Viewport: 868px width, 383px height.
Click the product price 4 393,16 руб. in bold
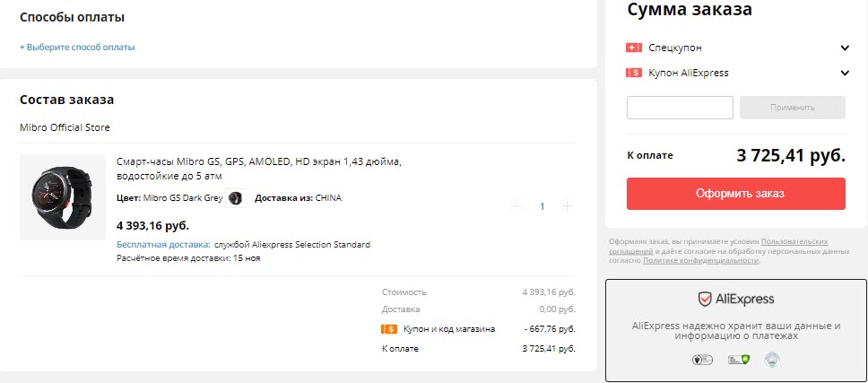tap(152, 225)
